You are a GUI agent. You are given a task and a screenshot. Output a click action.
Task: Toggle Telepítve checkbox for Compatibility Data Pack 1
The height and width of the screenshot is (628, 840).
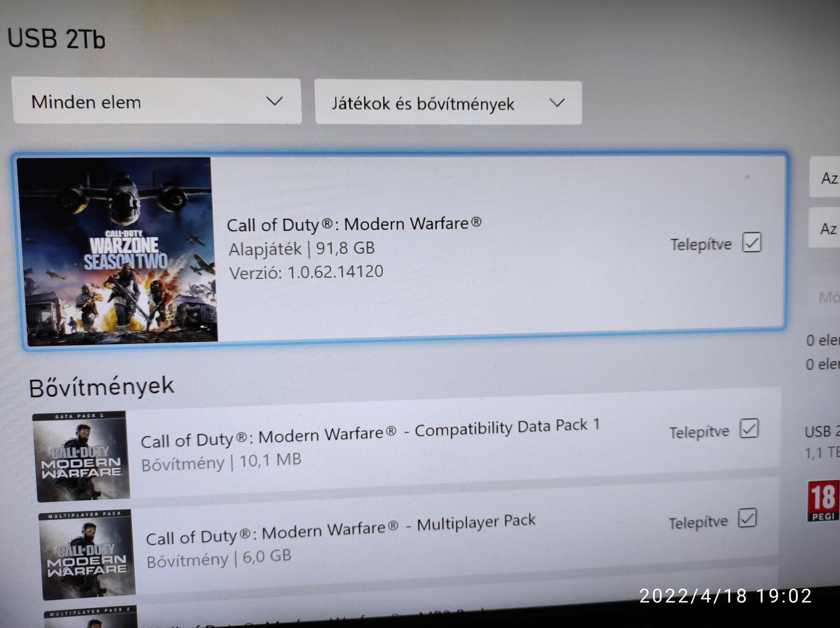(x=749, y=428)
